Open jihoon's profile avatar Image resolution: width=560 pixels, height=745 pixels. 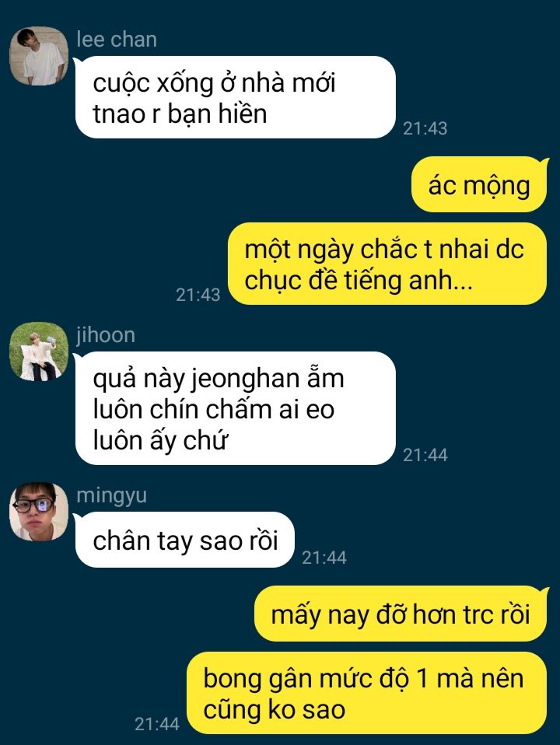(x=39, y=352)
